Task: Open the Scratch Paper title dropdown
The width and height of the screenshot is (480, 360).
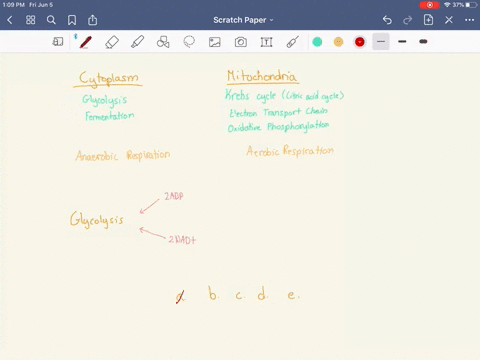Action: pos(243,20)
